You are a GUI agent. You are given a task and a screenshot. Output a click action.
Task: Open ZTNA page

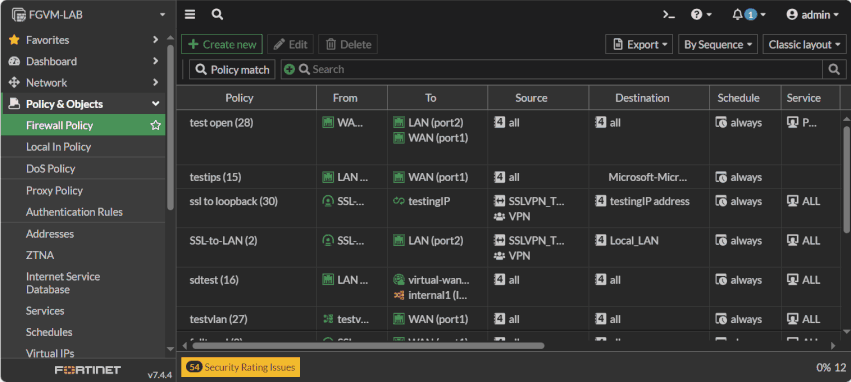(x=40, y=255)
